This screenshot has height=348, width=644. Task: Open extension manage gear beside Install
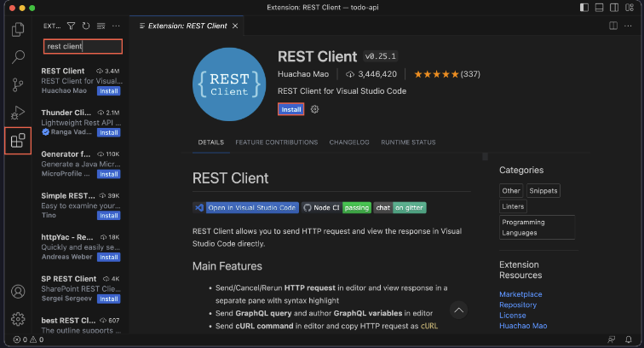[314, 109]
